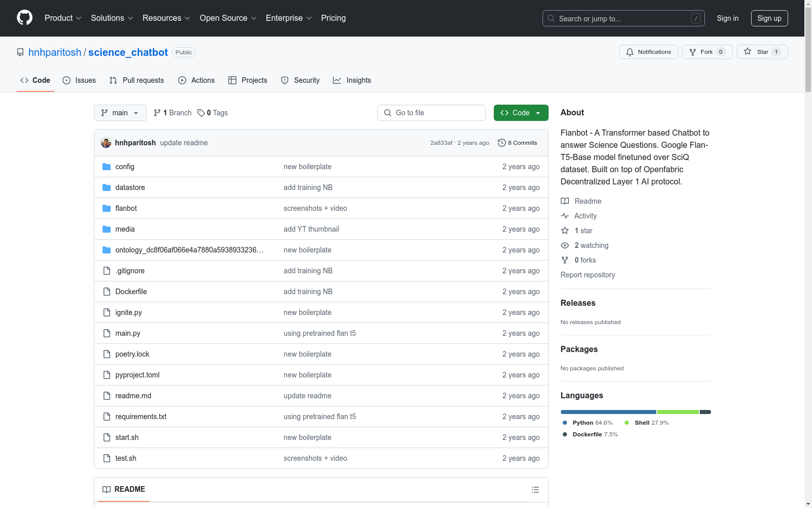Click the Activity pulse icon
Screen dimensions: 812x508
point(565,216)
